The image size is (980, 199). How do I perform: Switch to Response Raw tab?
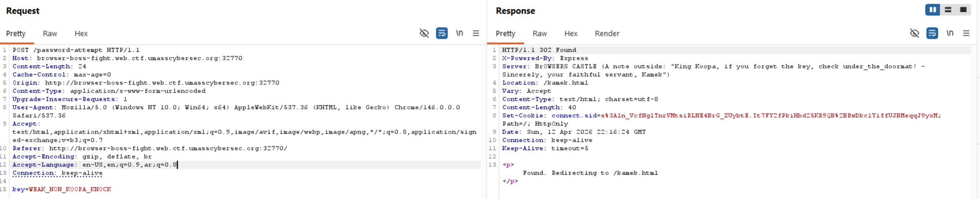pos(540,34)
